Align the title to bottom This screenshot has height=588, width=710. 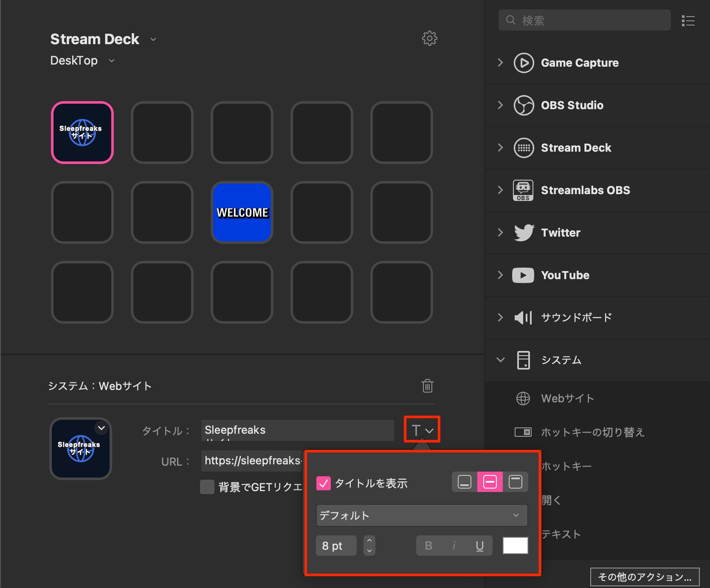coord(465,482)
